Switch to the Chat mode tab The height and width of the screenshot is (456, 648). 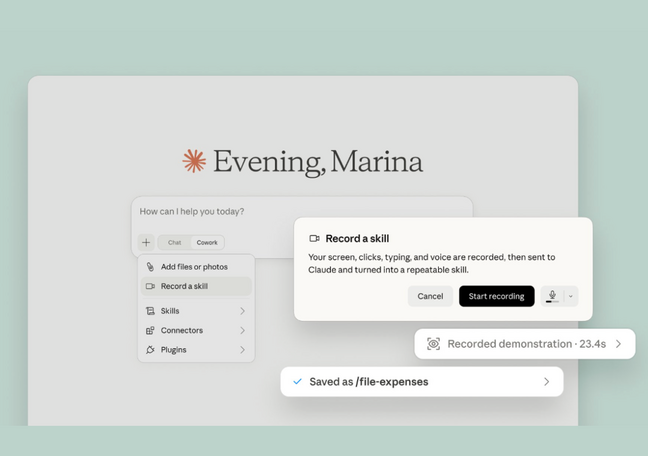click(x=174, y=242)
